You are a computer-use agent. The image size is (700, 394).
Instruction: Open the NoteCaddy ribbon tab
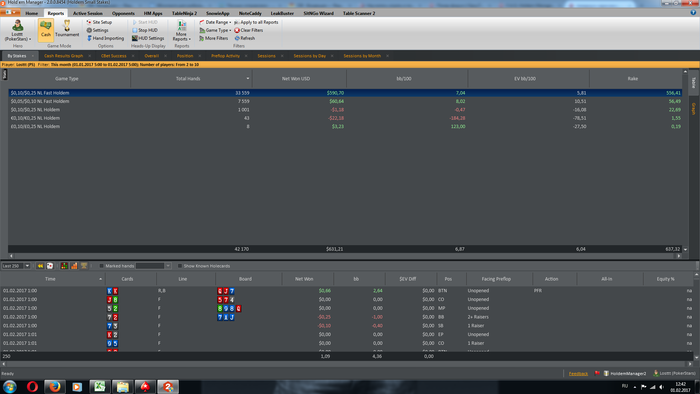coord(250,13)
